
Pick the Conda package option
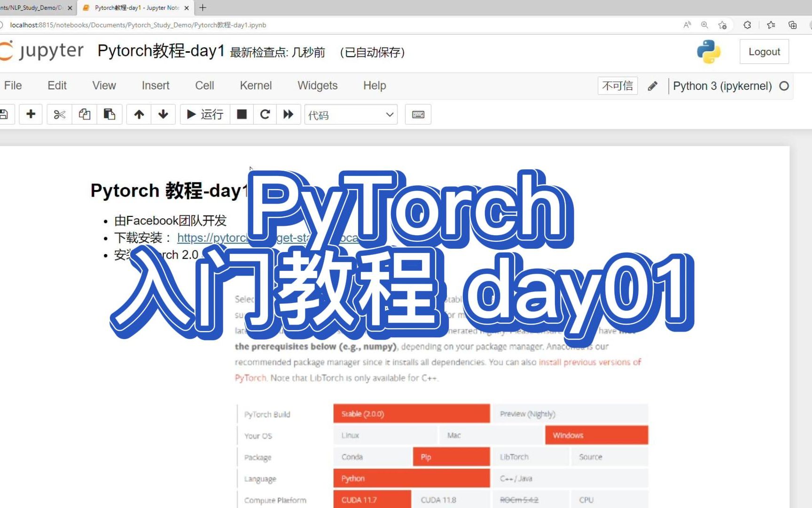372,457
